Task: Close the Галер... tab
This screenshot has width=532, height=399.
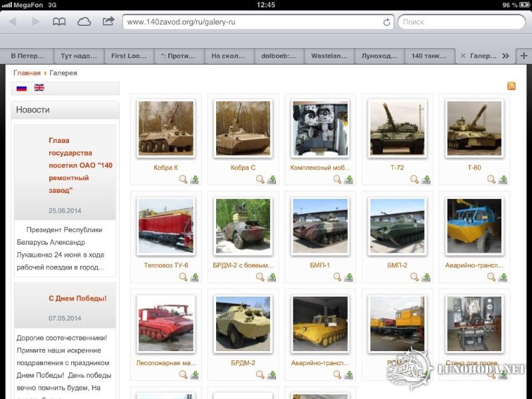Action: tap(463, 56)
